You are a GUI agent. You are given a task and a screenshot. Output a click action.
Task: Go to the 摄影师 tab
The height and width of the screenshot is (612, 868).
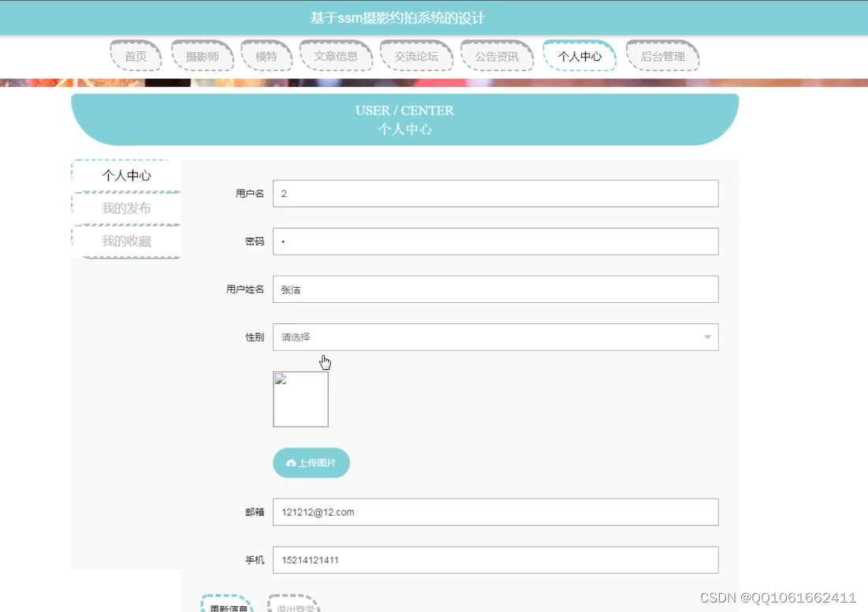point(202,56)
